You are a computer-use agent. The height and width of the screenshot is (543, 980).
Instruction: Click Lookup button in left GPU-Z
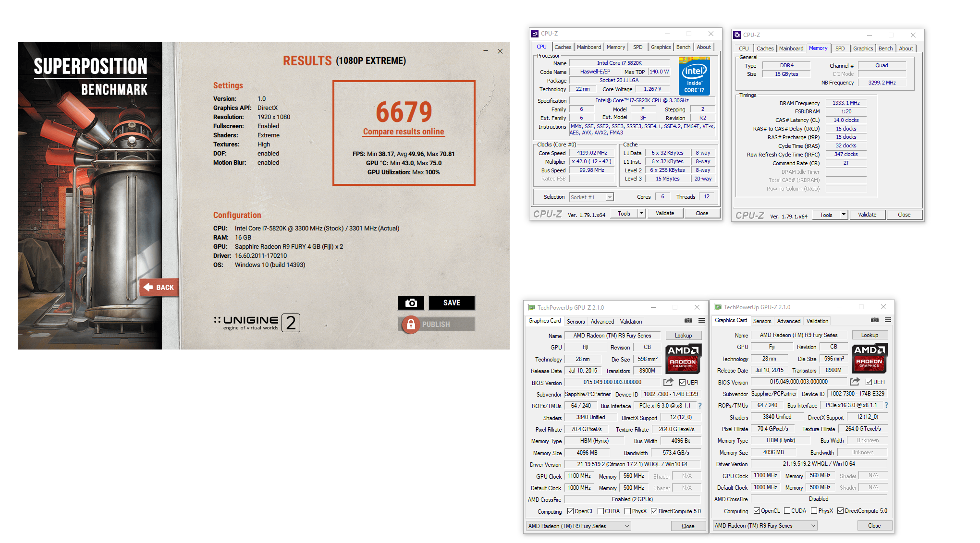[683, 336]
